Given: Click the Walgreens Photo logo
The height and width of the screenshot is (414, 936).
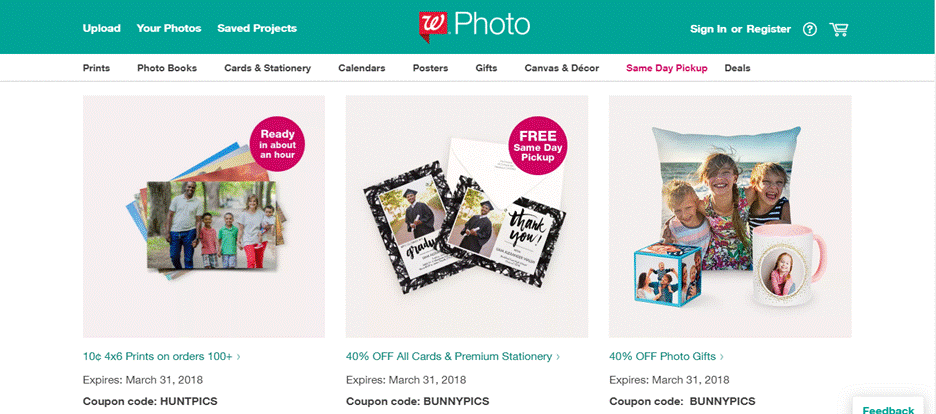Looking at the screenshot, I should click(474, 26).
